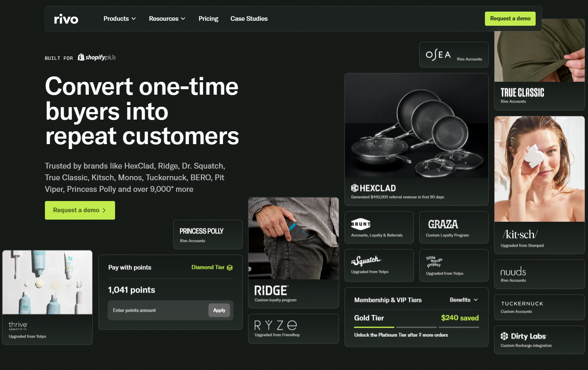Open the Pricing page
Viewport: 588px width, 370px height.
tap(208, 19)
